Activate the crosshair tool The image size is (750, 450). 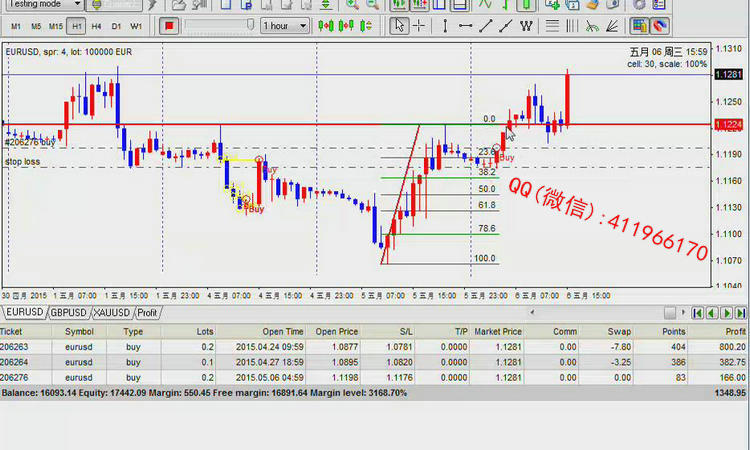420,25
